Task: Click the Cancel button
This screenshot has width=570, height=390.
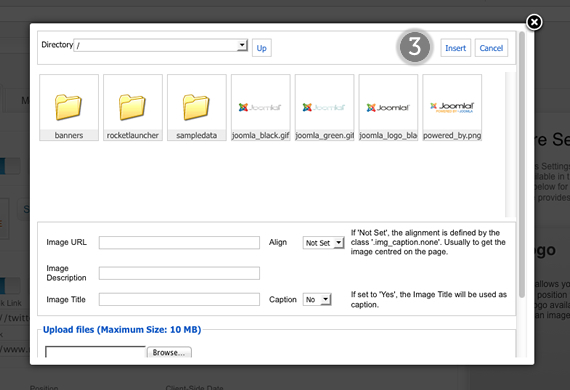Action: pos(491,48)
